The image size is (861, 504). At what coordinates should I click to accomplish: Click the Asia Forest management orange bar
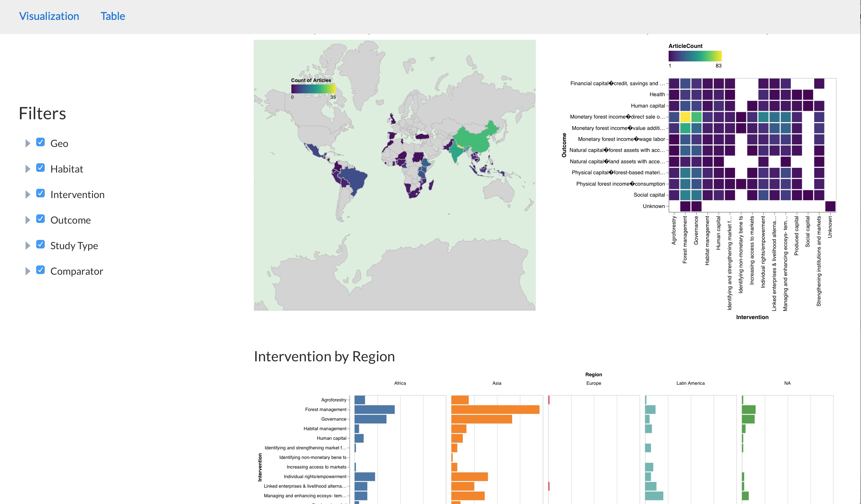click(495, 410)
